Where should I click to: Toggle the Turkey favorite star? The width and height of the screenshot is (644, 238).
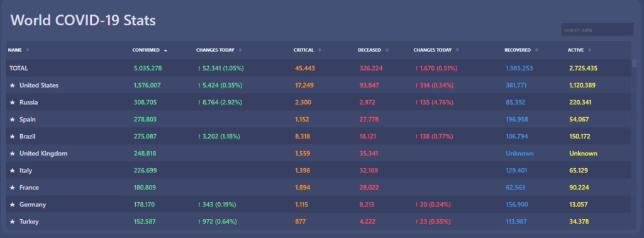[13, 222]
